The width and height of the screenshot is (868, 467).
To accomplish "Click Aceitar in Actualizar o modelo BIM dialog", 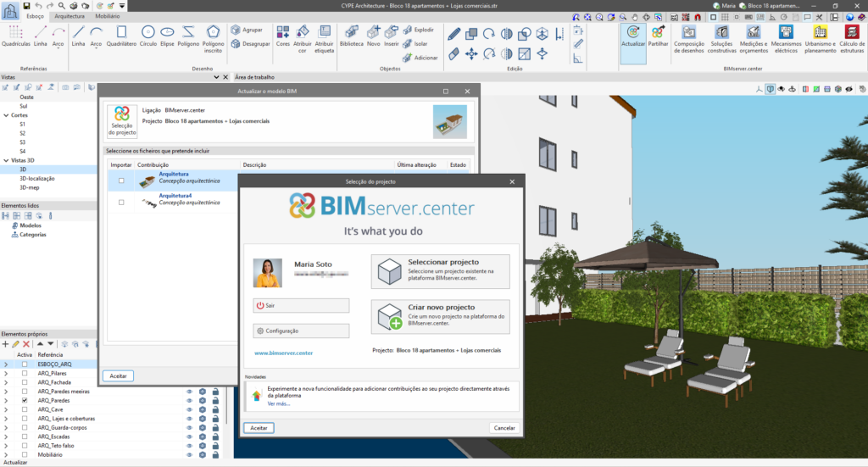I will click(x=118, y=375).
